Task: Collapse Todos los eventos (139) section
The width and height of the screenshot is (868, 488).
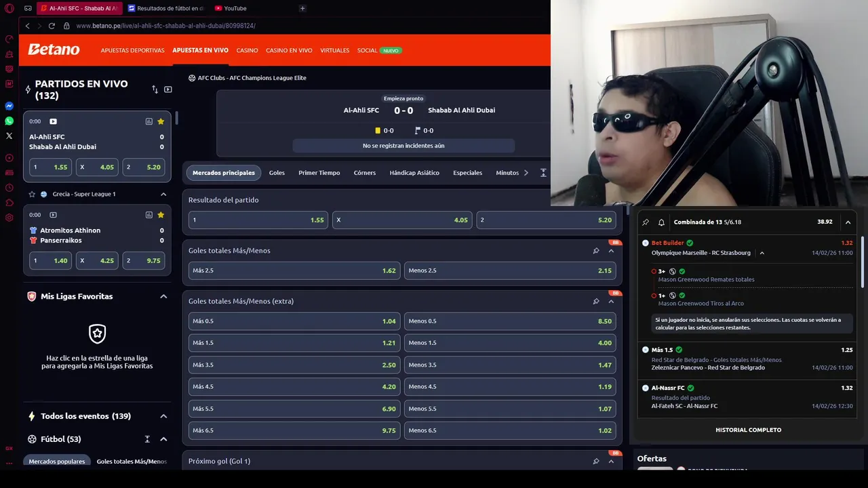Action: [163, 416]
